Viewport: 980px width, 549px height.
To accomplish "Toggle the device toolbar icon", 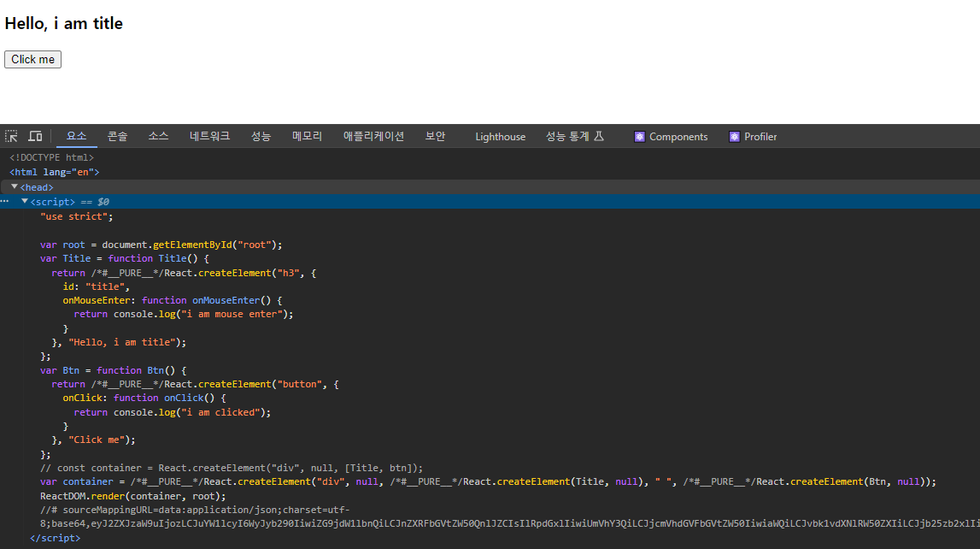I will [36, 136].
